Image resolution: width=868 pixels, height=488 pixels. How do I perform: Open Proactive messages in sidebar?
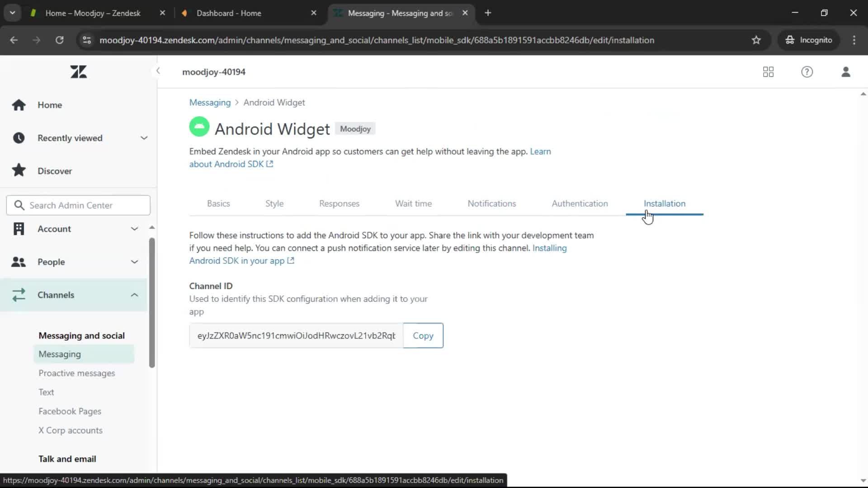(x=77, y=373)
